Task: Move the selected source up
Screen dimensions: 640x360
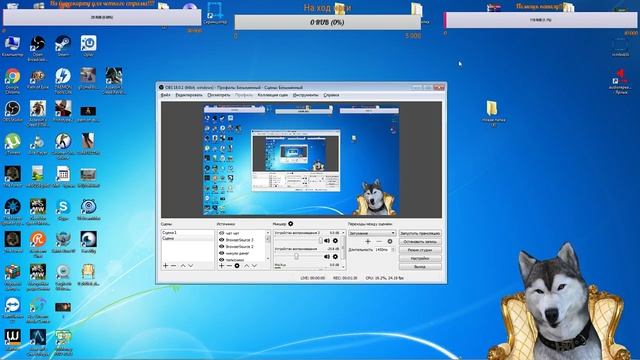Action: point(247,266)
